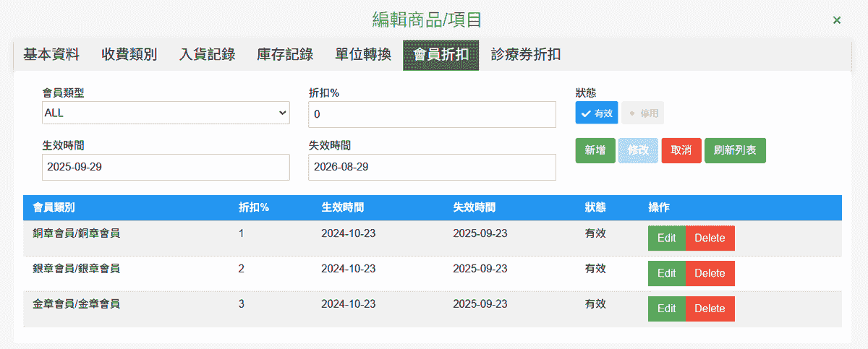Go to the 入貨記錄 tab
Screen dimensions: 868x349
(x=208, y=55)
